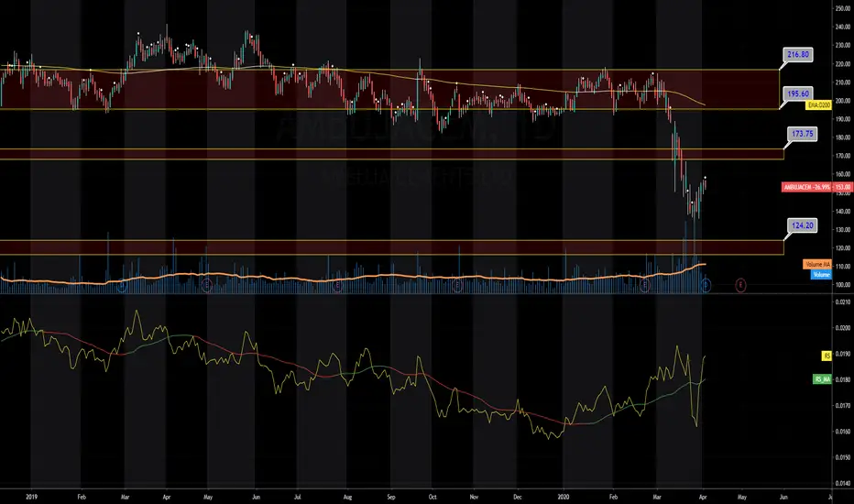Viewport: 854px width, 504px height.
Task: Click the yellow EMA-D200 indicator label
Action: coord(818,104)
